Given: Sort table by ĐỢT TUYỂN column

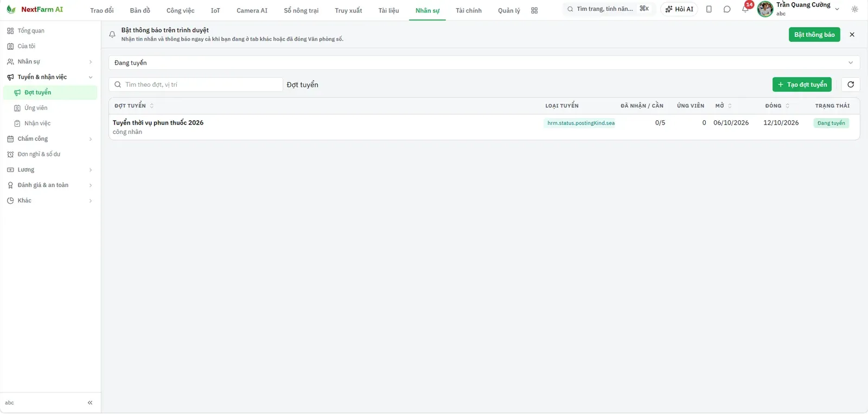Looking at the screenshot, I should pyautogui.click(x=134, y=106).
